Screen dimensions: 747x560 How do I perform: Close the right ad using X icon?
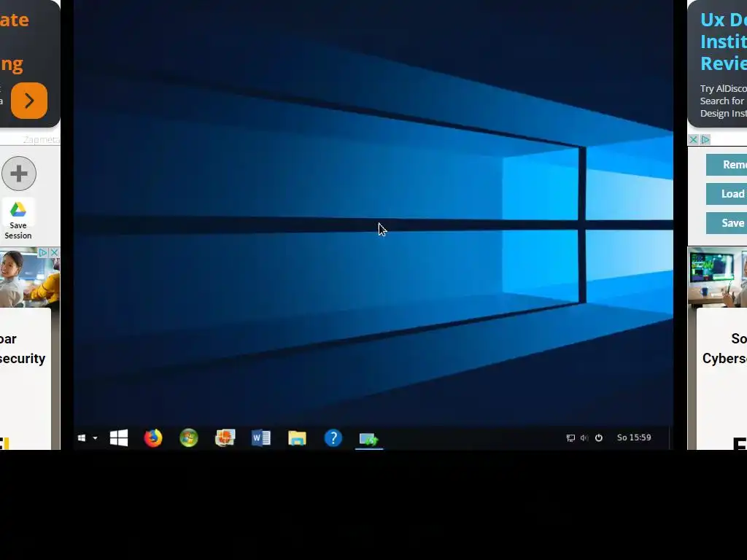[694, 139]
